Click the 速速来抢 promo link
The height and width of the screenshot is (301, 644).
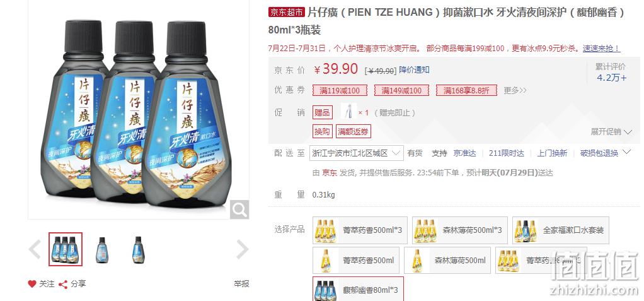pos(602,49)
